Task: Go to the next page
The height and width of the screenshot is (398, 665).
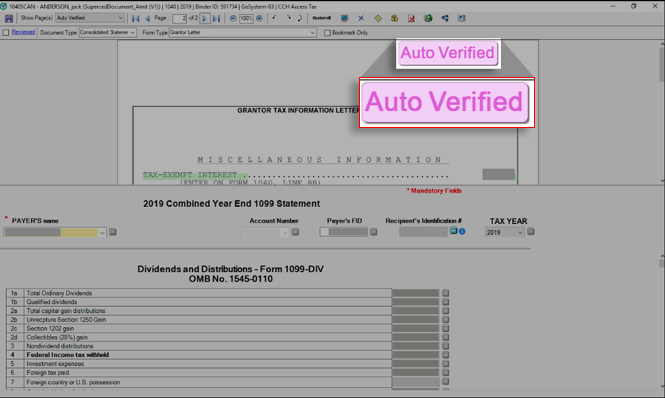Action: 205,18
